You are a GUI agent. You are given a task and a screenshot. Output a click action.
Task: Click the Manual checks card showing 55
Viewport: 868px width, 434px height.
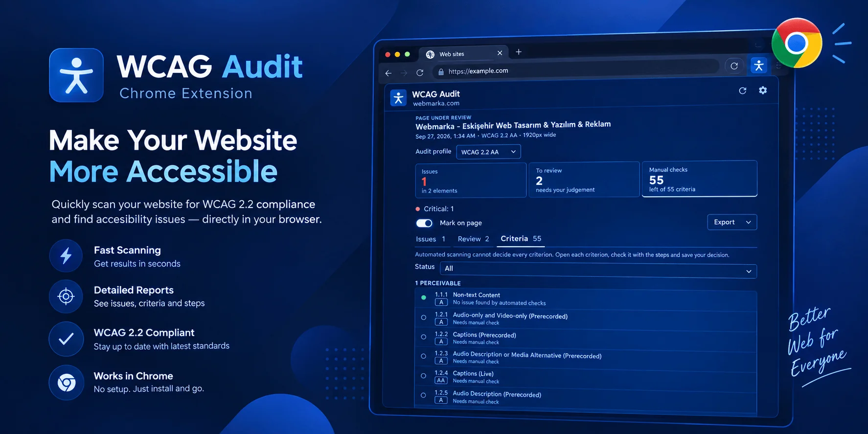[700, 179]
